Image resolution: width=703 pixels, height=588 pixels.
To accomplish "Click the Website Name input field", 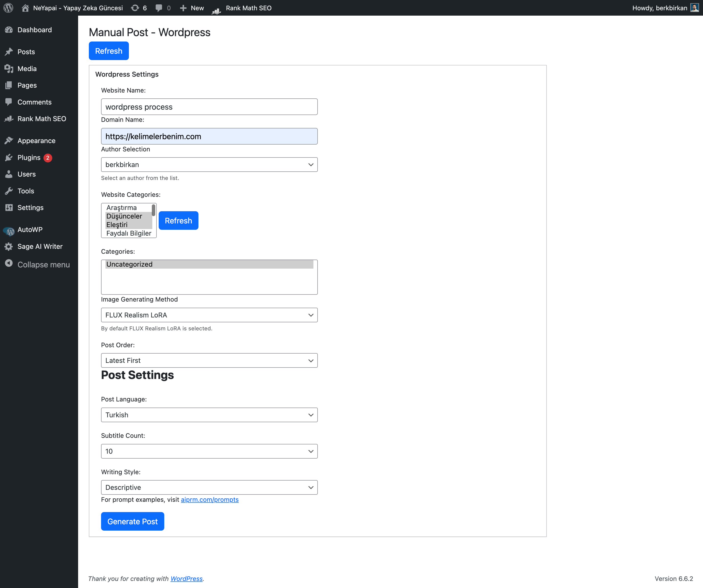I will click(209, 107).
